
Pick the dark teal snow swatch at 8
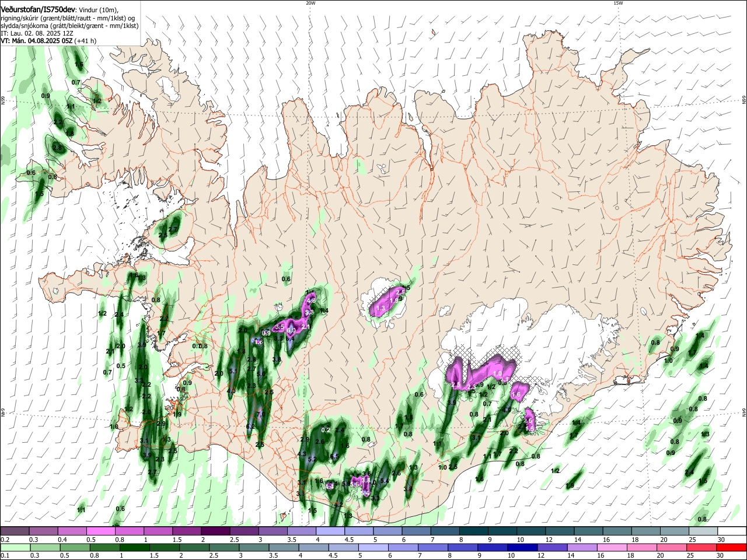[474, 531]
